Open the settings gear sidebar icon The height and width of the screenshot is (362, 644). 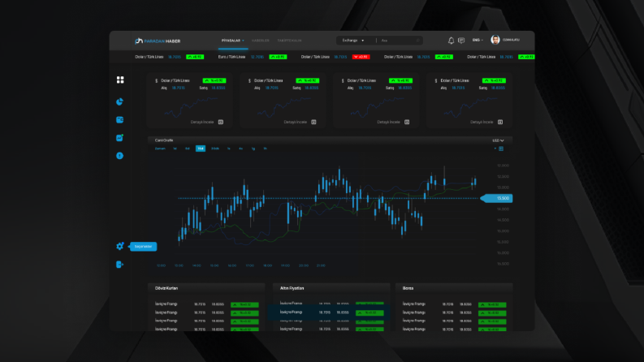(x=119, y=246)
